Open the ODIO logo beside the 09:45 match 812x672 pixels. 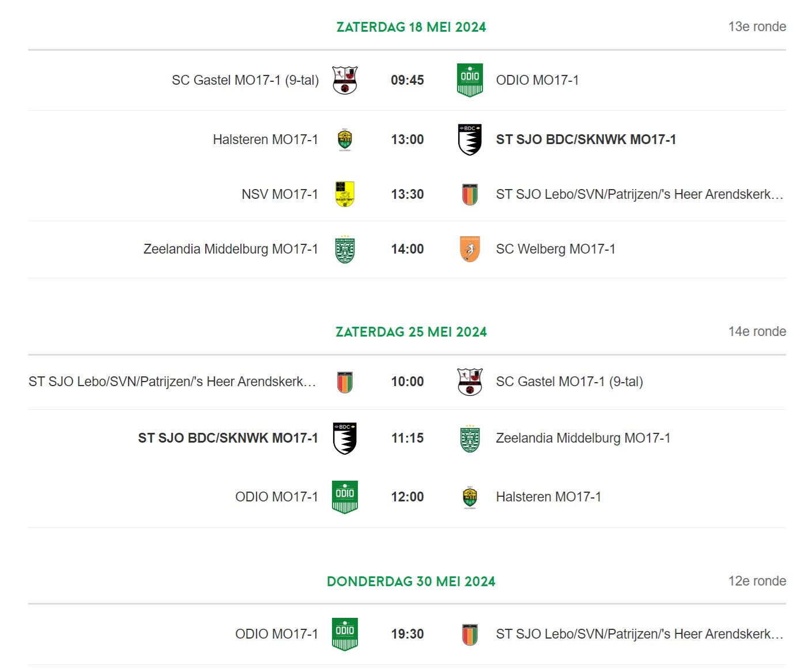[x=470, y=80]
